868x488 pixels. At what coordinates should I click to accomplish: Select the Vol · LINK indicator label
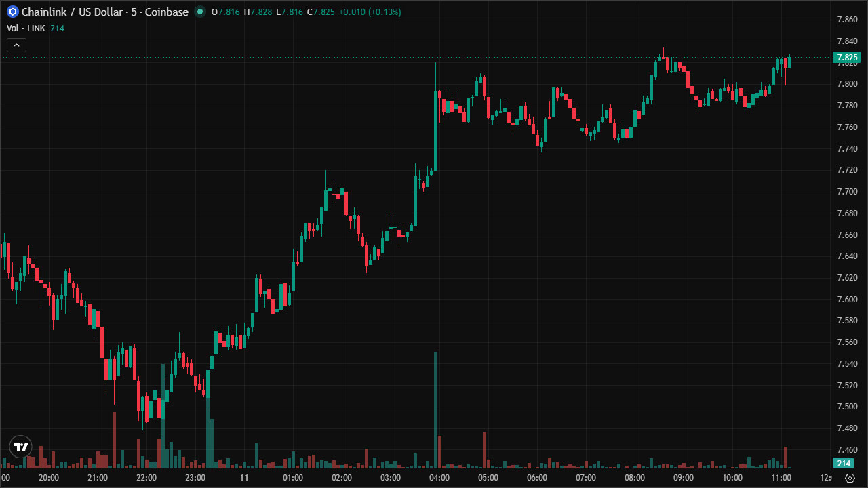pos(26,28)
